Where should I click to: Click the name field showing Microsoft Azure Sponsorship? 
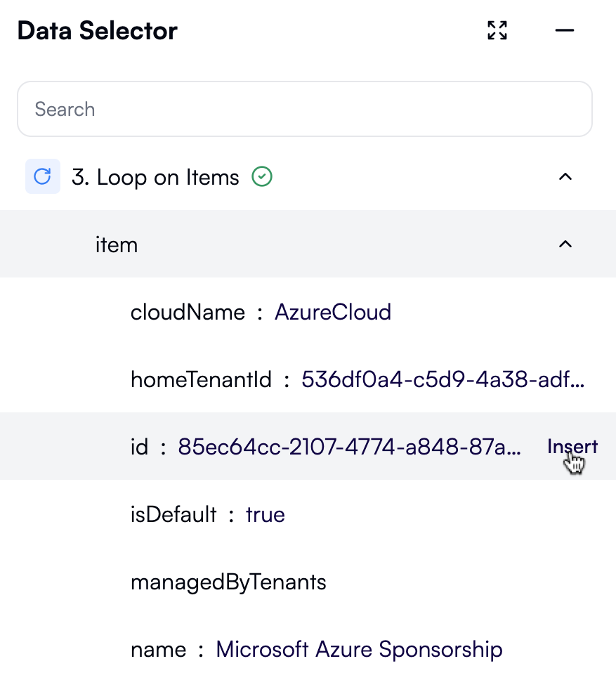coord(359,649)
